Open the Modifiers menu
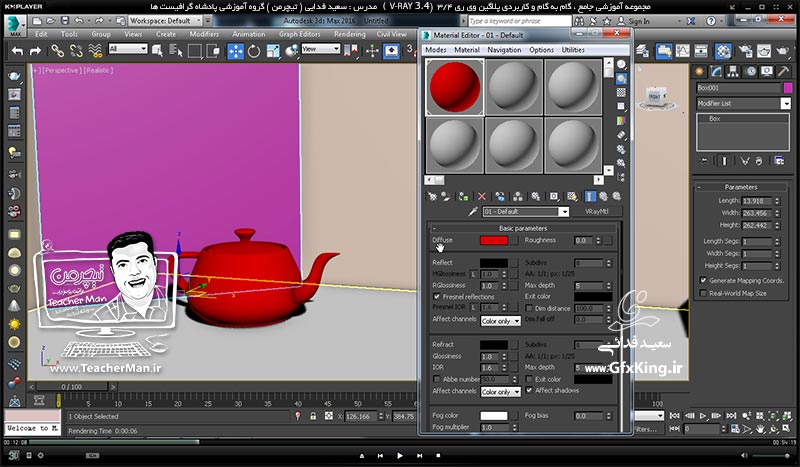 coord(204,34)
